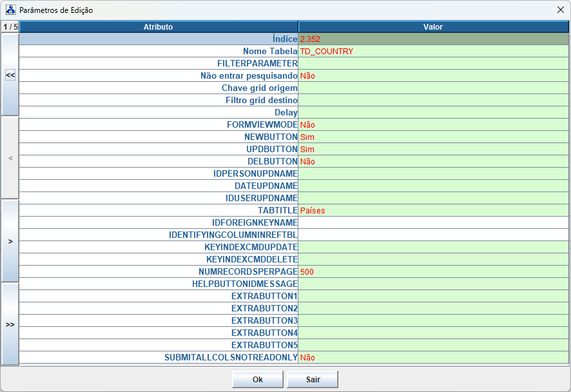Click the DELBUTTON value Não

(x=433, y=161)
